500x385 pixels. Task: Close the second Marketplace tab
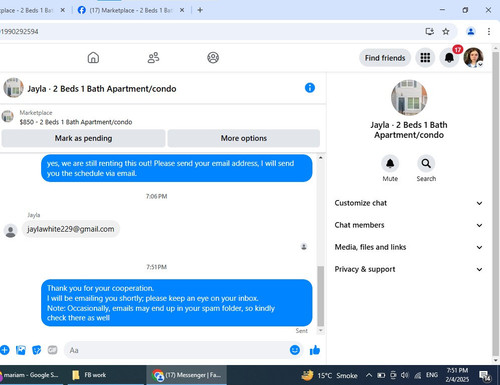[182, 10]
